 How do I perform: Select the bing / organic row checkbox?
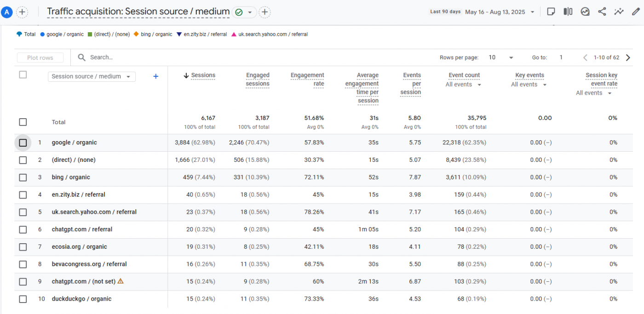[x=23, y=177]
